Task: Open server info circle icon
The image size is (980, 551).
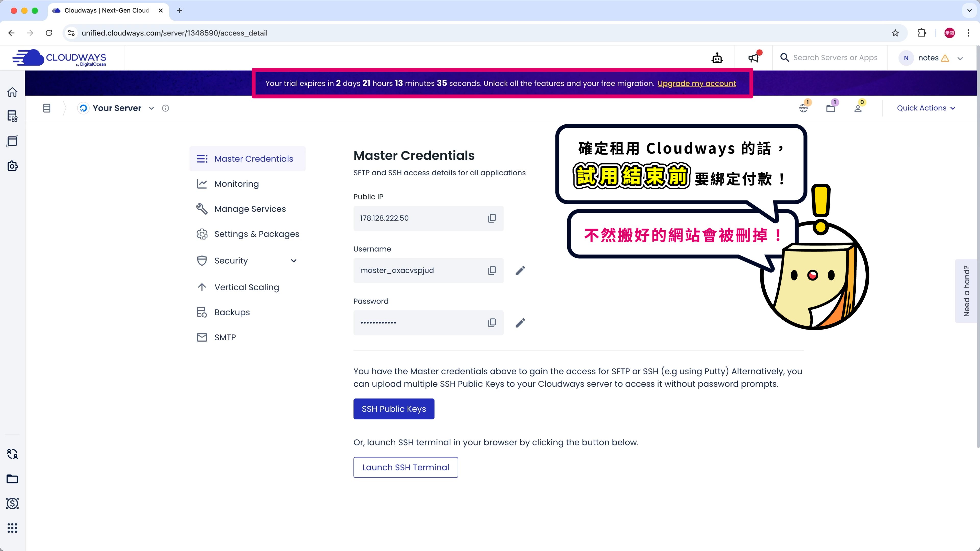Action: (x=165, y=108)
